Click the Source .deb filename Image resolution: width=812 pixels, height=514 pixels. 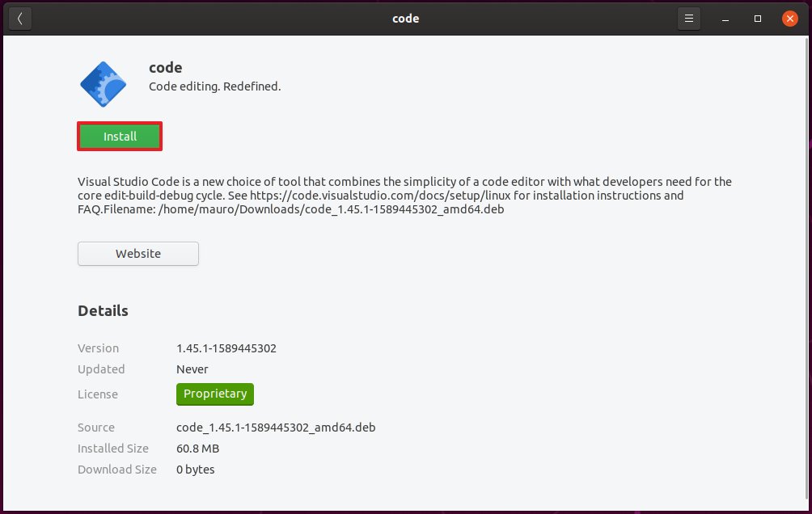tap(276, 428)
